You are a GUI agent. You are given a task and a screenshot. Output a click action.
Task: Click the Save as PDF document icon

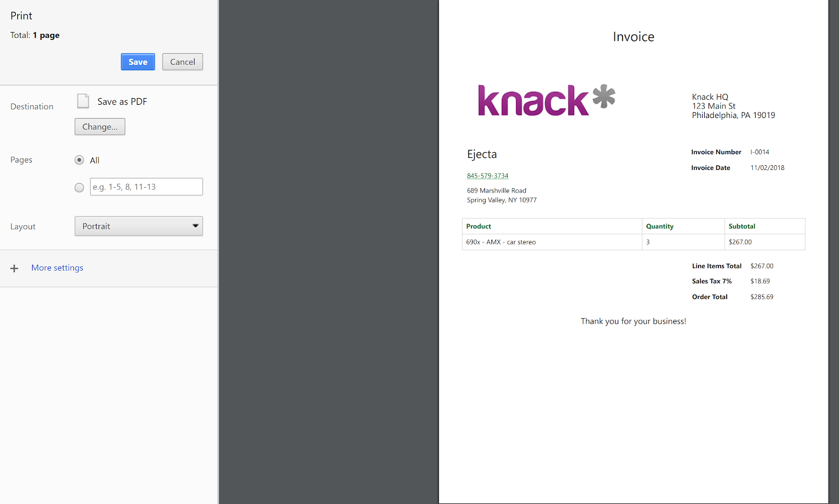[x=83, y=101]
